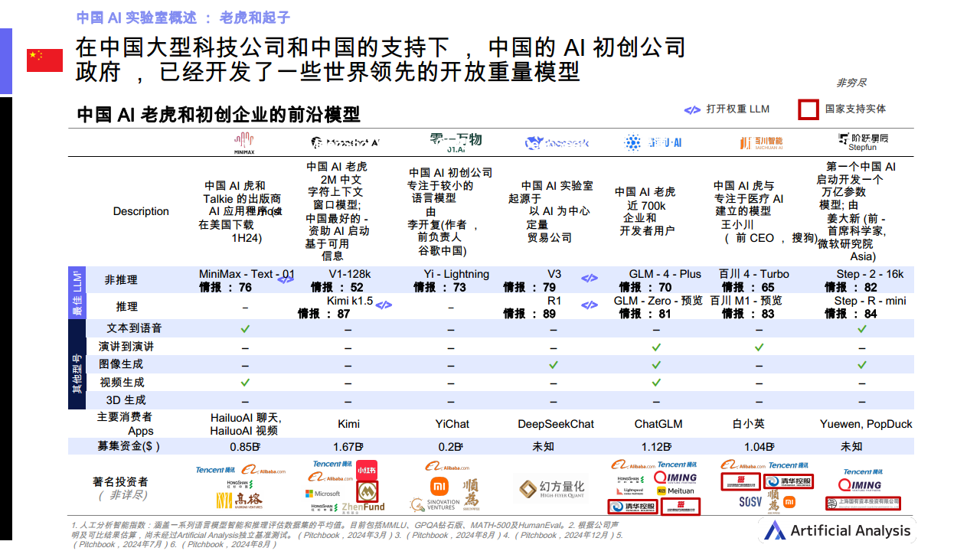
Task: Click the China flag icon
Action: pyautogui.click(x=44, y=60)
